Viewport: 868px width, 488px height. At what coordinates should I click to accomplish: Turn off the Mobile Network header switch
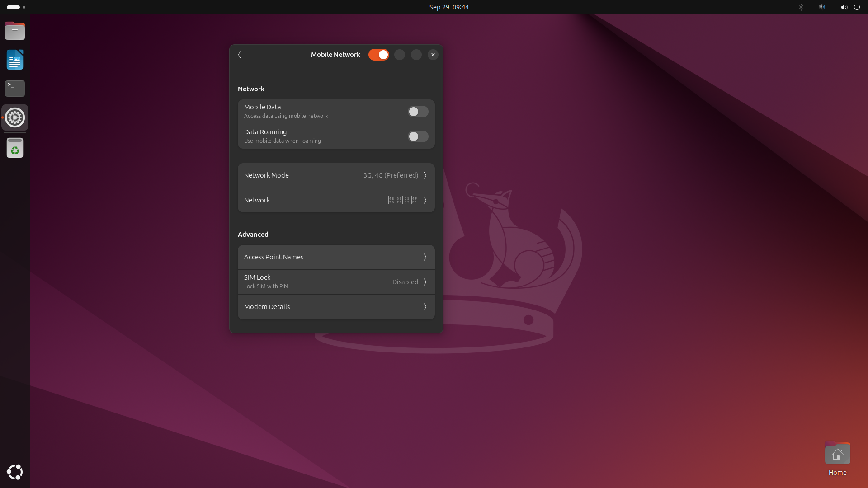[378, 55]
